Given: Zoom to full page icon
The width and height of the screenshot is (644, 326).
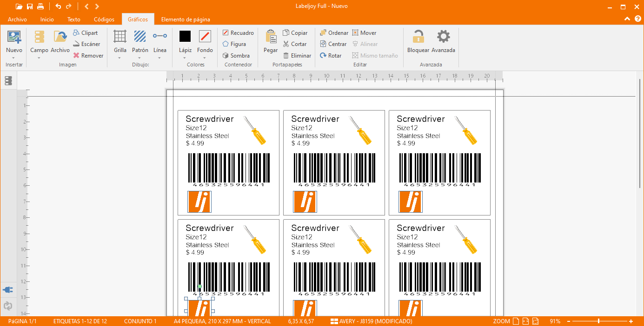Looking at the screenshot, I should point(516,321).
